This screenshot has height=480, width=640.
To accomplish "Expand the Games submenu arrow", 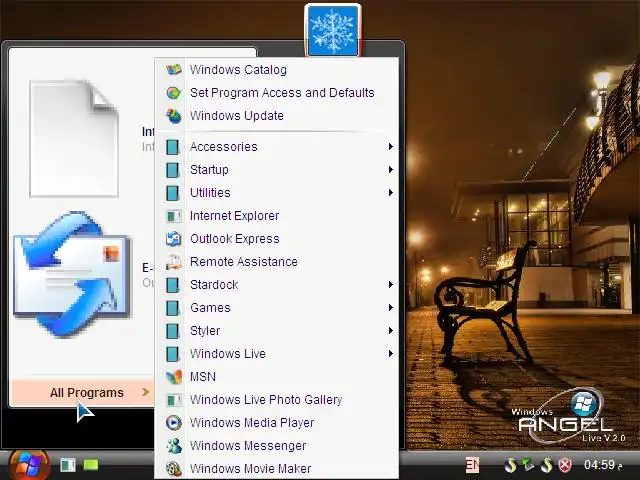I will 391,308.
